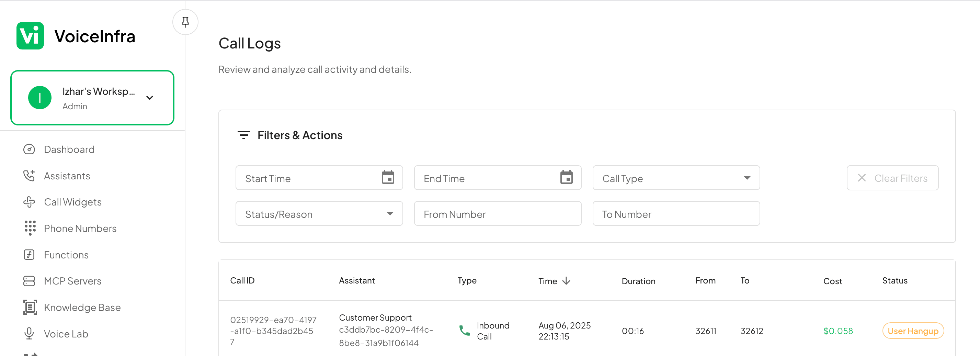Toggle descending sort on Time column
Screen dimensions: 980x356
567,281
